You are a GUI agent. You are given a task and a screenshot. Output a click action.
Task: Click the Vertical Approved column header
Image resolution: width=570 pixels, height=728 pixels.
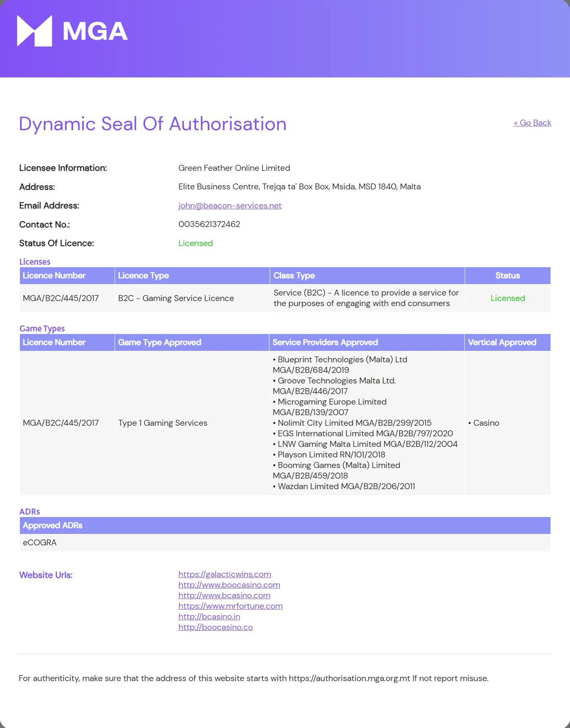pyautogui.click(x=502, y=342)
